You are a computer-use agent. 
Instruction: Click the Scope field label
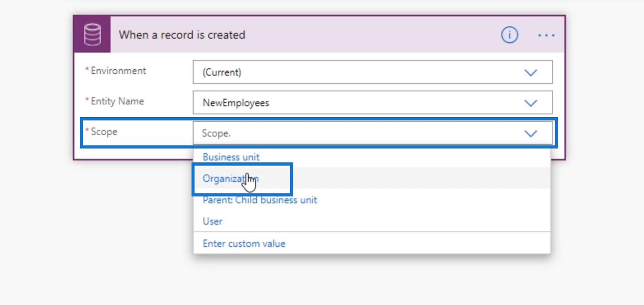tap(104, 132)
